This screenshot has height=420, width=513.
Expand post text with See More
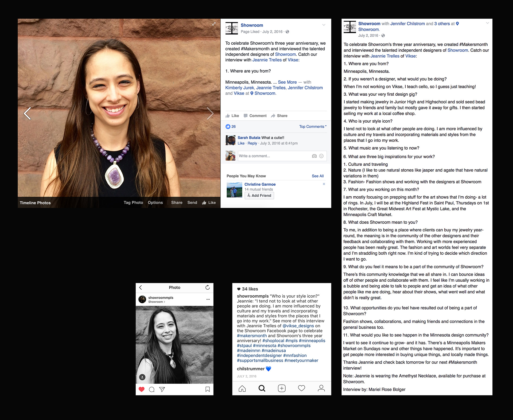pos(287,82)
